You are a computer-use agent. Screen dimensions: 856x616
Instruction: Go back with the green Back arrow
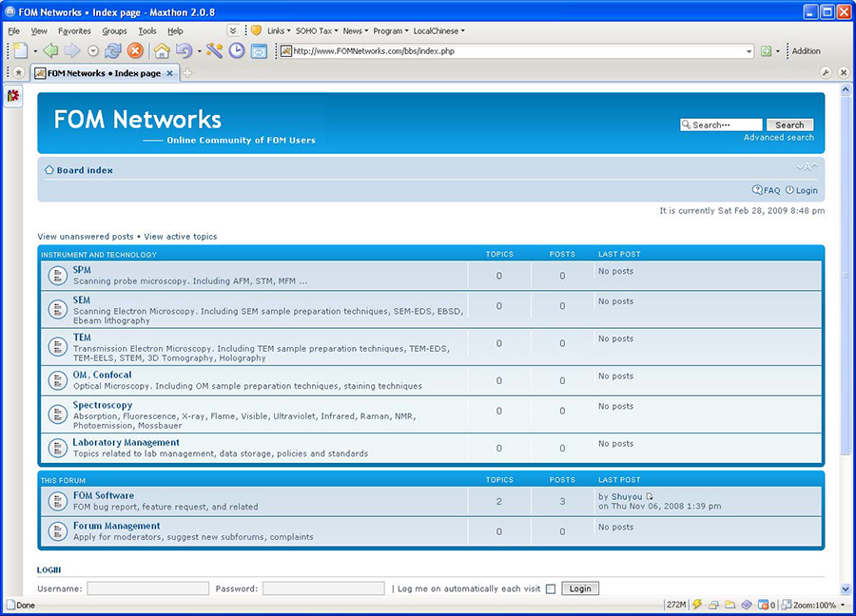pyautogui.click(x=50, y=50)
